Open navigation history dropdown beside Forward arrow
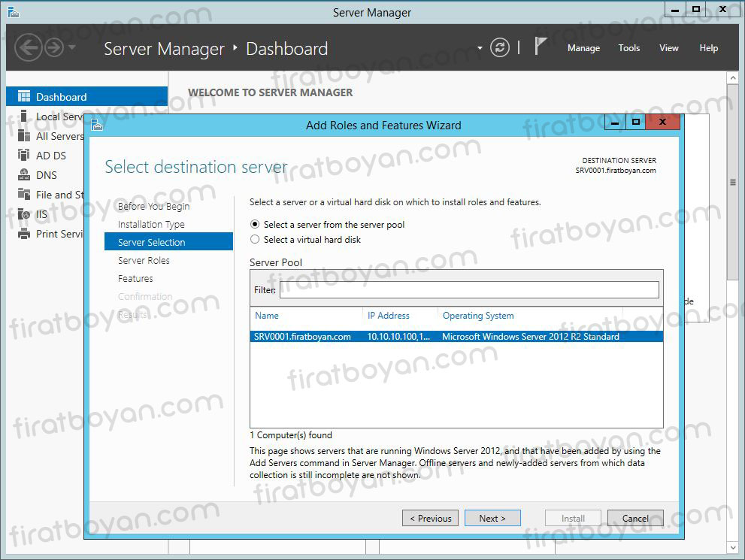The height and width of the screenshot is (560, 745). (x=71, y=47)
